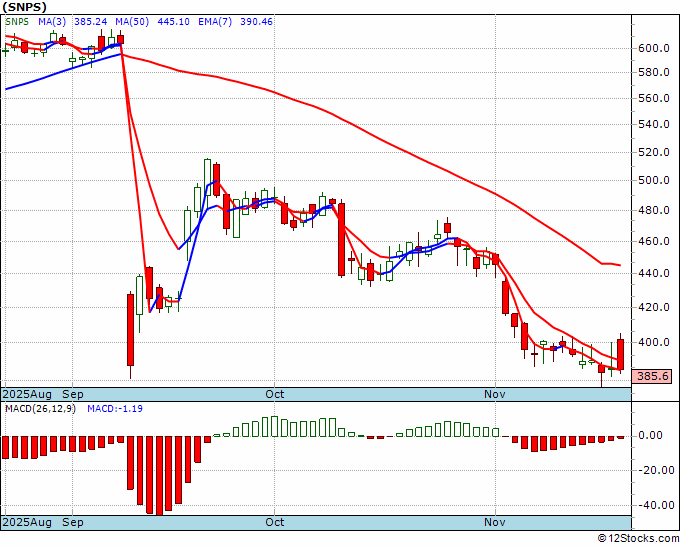The width and height of the screenshot is (680, 546).
Task: Click the MA(3) legend label
Action: 51,22
